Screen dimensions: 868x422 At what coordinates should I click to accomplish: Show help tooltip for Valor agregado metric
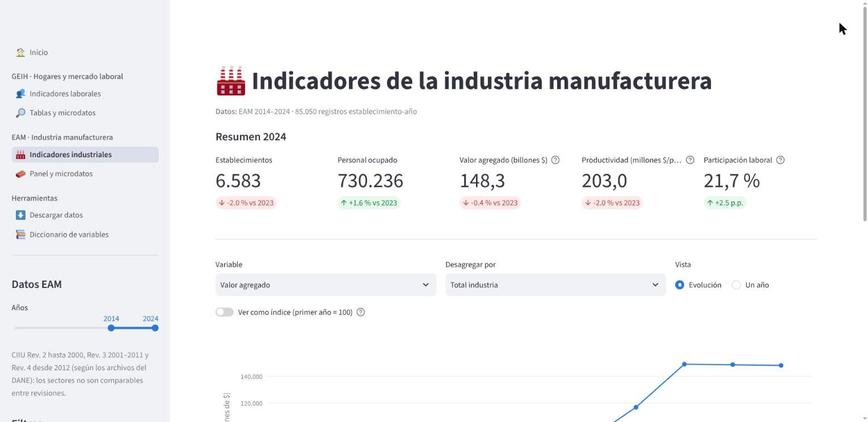click(555, 160)
